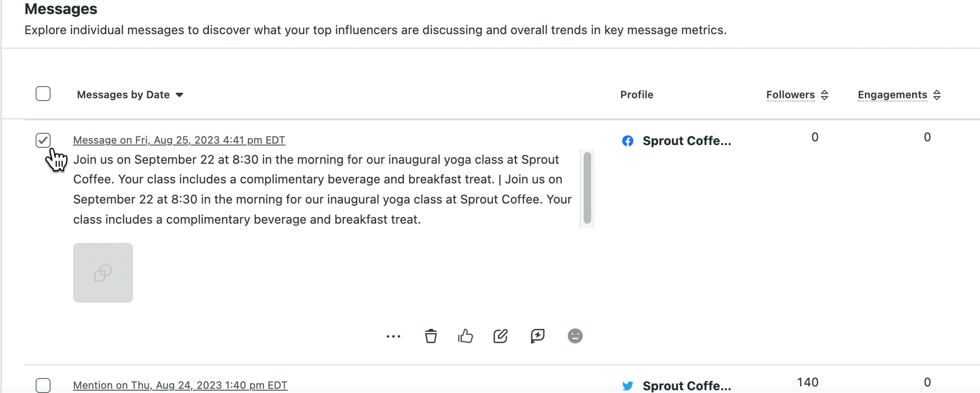Select the Messages section heading
The image size is (980, 393).
coord(61,9)
